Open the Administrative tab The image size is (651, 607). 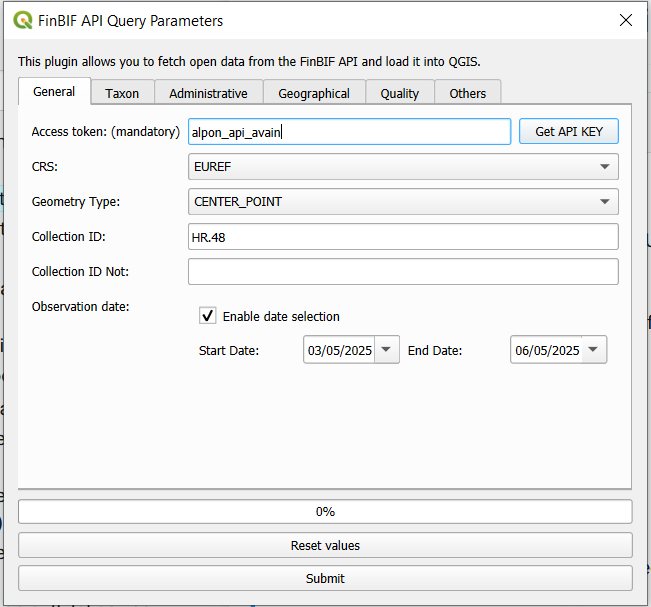208,93
